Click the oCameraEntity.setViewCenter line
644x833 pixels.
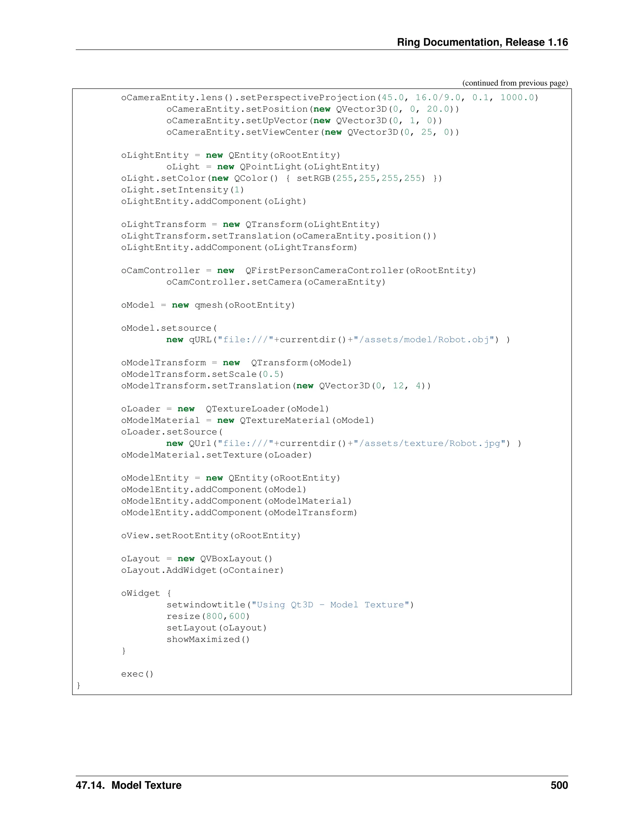[313, 132]
